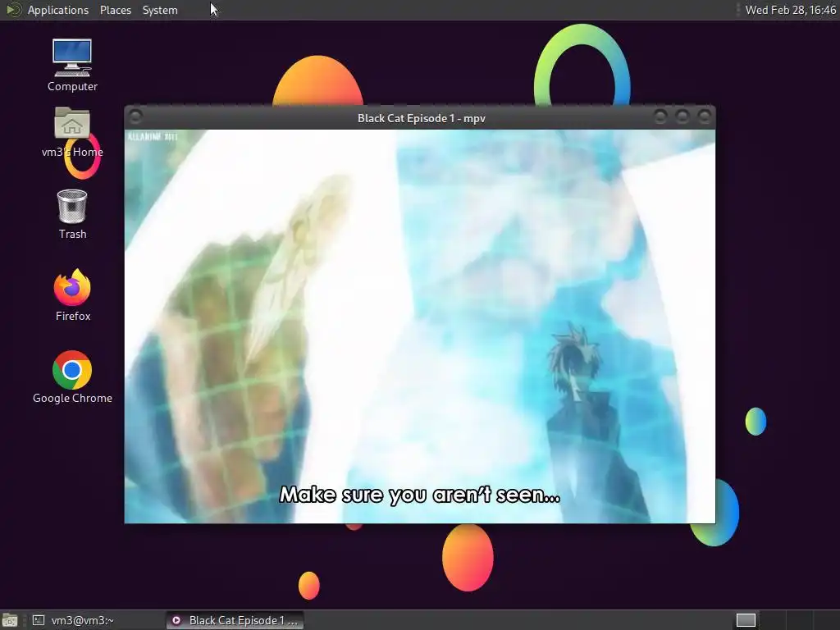Maximize the mpv window
This screenshot has width=840, height=630.
682,116
